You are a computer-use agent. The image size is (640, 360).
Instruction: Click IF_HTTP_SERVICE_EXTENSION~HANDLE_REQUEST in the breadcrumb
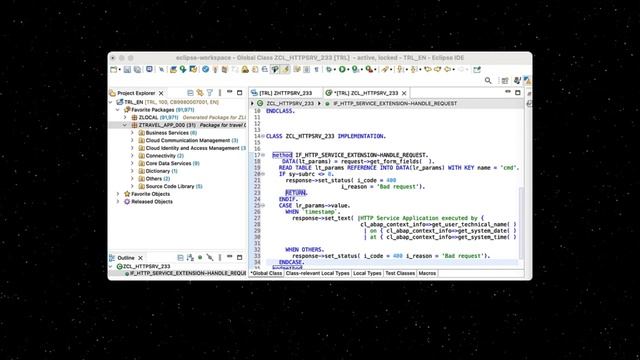pos(395,104)
